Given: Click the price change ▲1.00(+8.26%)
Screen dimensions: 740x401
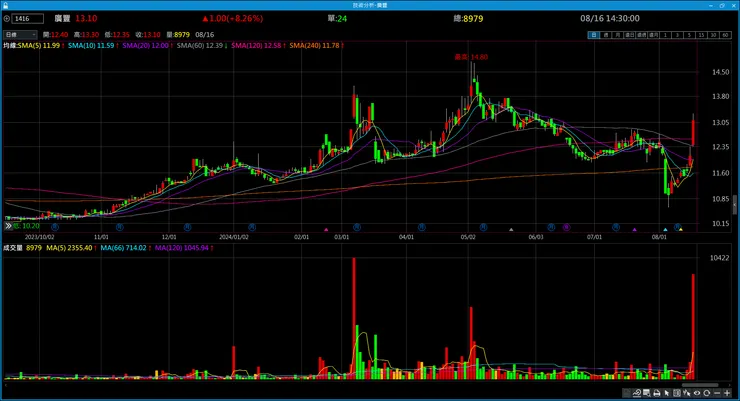Looking at the screenshot, I should click(233, 18).
